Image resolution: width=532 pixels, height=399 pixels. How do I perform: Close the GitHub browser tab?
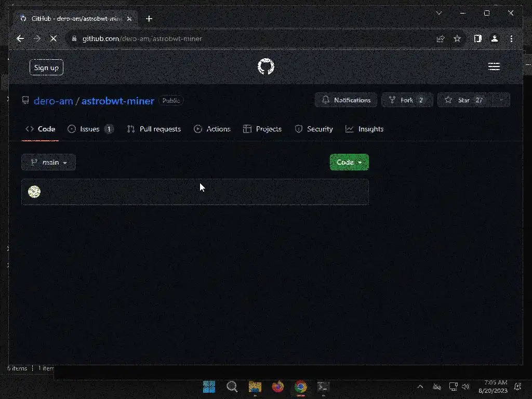point(129,19)
